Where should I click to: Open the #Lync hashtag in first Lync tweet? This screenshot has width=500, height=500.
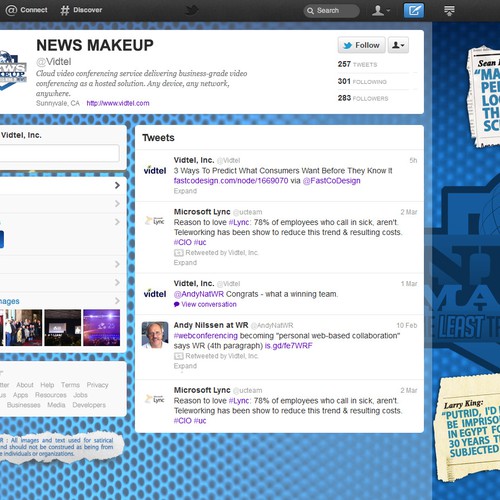[x=239, y=222]
